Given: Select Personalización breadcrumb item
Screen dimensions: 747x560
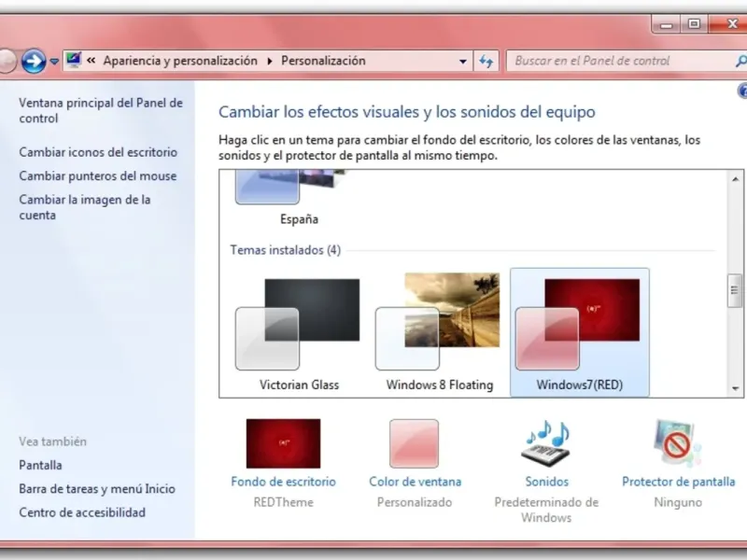Looking at the screenshot, I should click(x=323, y=61).
